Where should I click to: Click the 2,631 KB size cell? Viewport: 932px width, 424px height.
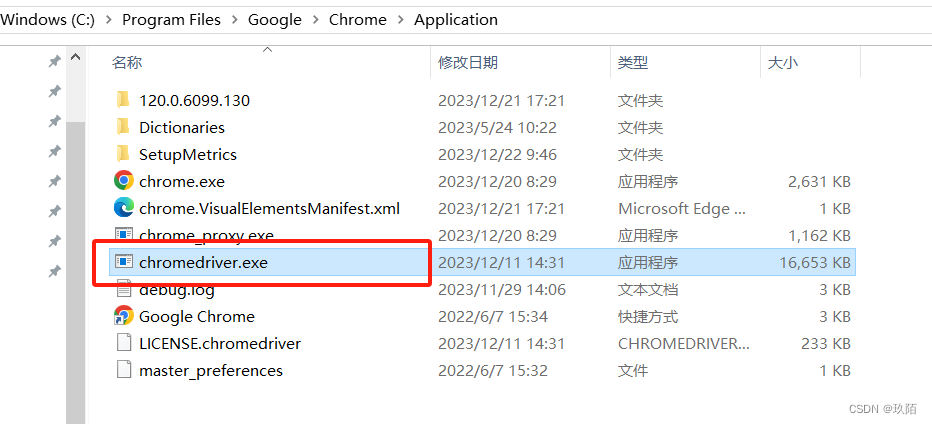[x=819, y=181]
